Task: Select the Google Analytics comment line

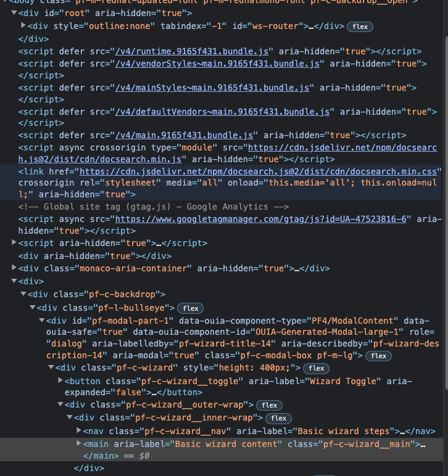Action: coord(154,207)
